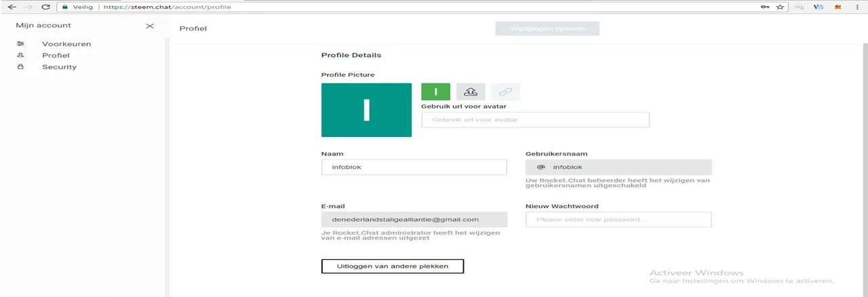The width and height of the screenshot is (868, 297).
Task: Click the Mijn account heading
Action: [43, 26]
